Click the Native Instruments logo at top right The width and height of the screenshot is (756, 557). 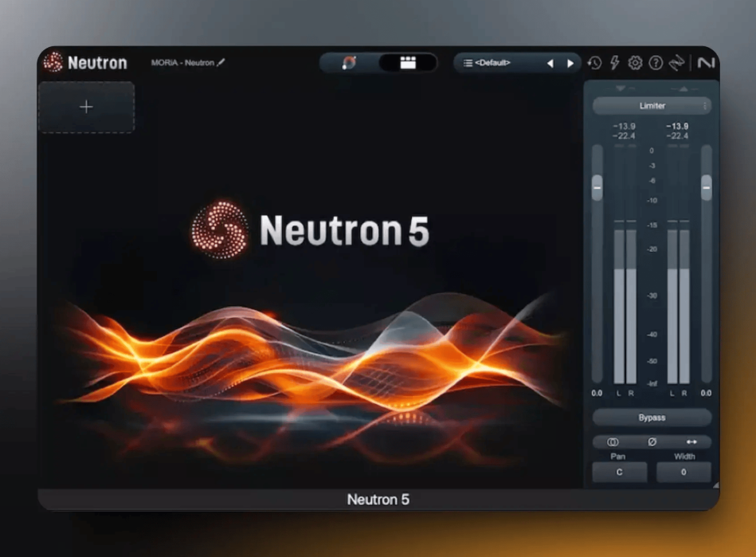[706, 63]
